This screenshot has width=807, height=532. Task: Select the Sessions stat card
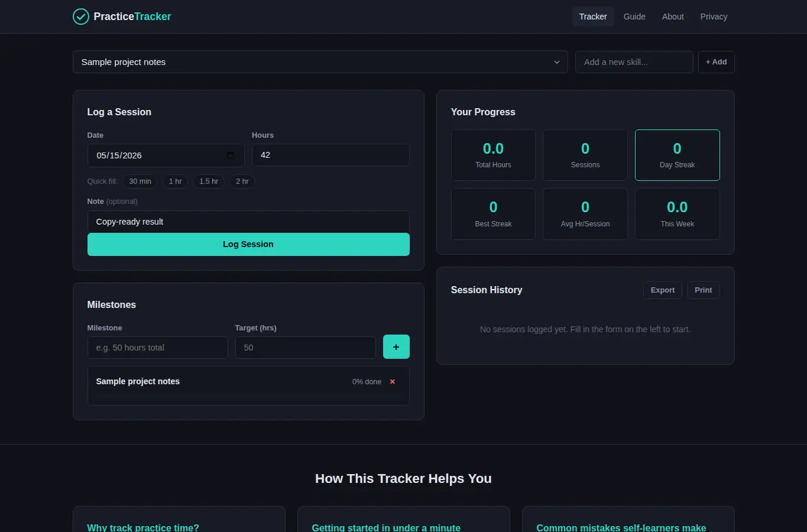pos(585,155)
